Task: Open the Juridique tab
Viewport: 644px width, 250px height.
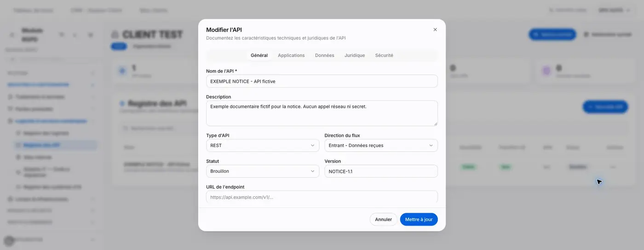Action: pos(355,55)
